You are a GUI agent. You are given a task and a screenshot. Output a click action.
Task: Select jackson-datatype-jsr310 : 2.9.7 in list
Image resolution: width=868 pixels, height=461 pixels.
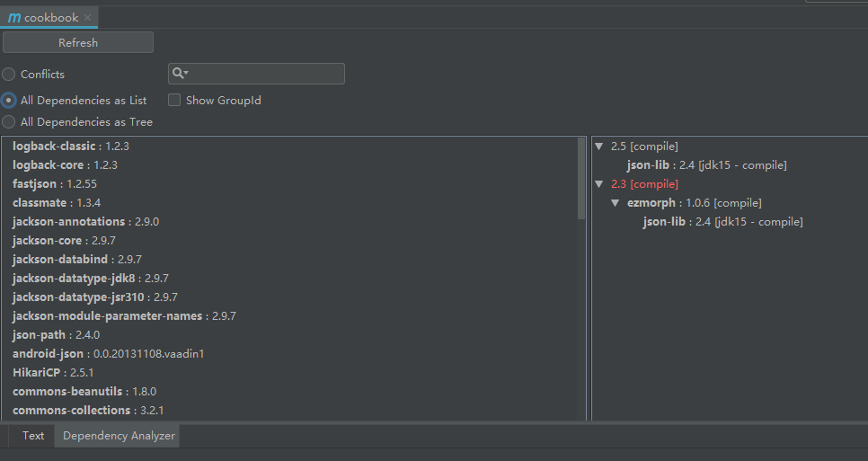[x=95, y=297]
